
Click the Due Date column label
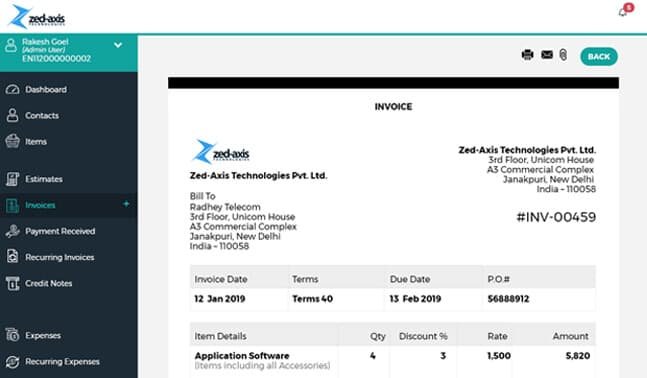point(410,279)
